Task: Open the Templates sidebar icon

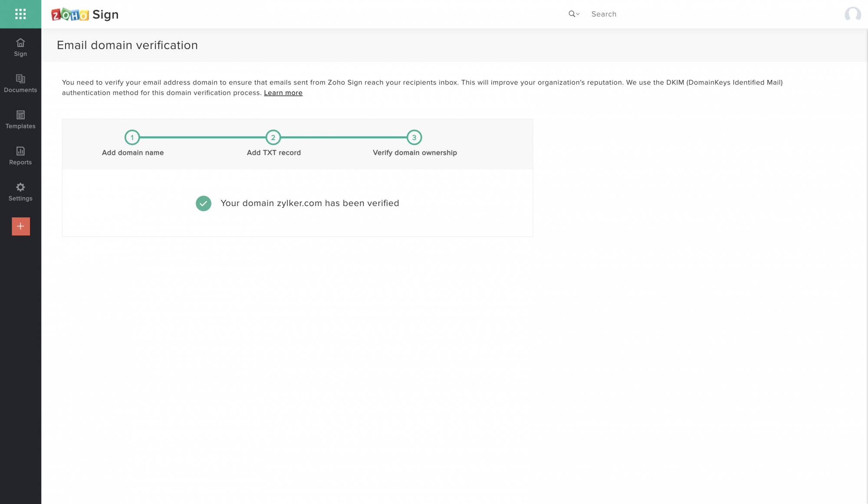Action: pyautogui.click(x=20, y=120)
